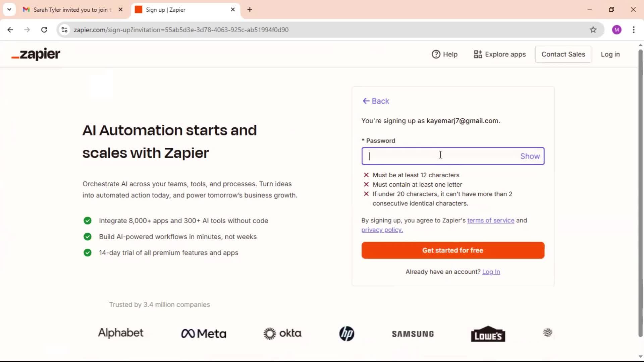The height and width of the screenshot is (362, 644).
Task: Click the okta company logo
Action: (x=282, y=333)
